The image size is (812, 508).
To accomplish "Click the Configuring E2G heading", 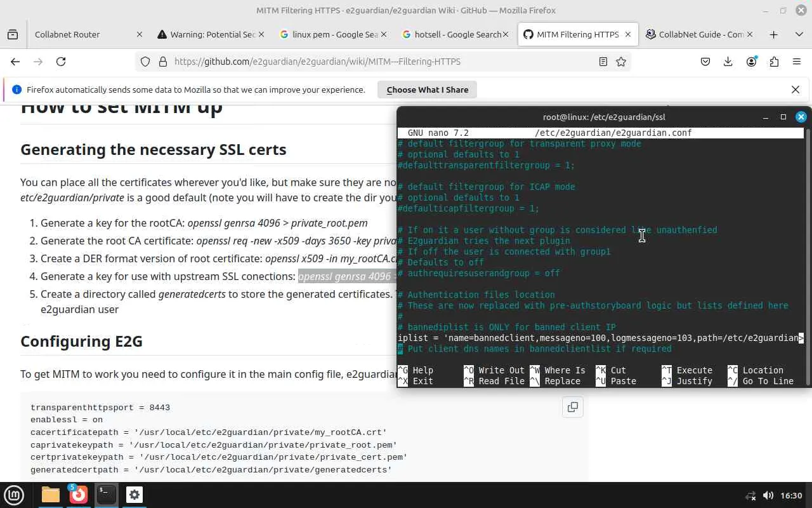I will 81,341.
